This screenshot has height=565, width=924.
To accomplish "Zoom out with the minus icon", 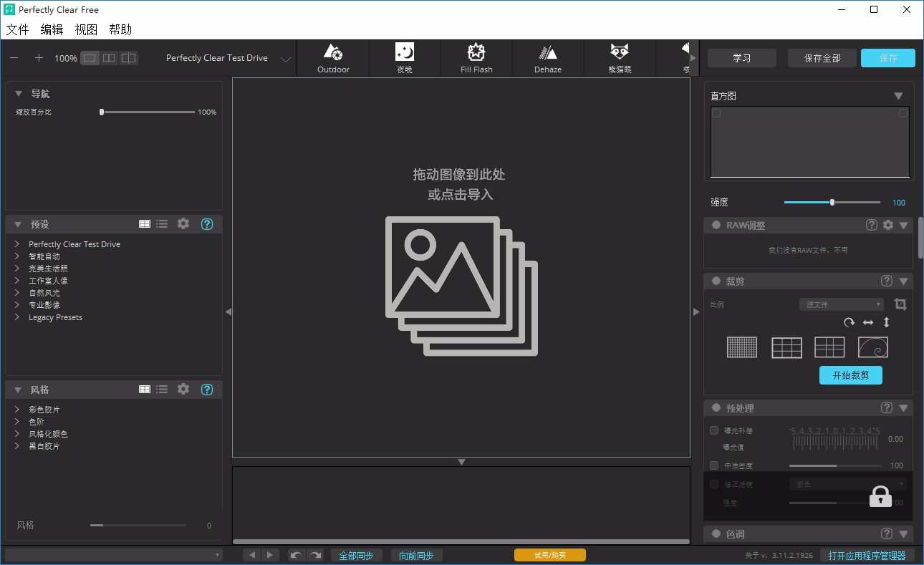I will click(15, 58).
